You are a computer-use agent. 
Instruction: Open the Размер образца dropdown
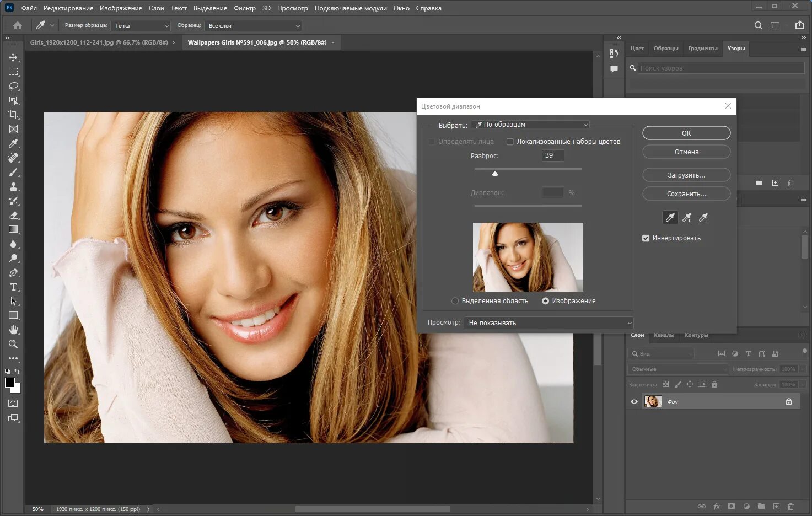(141, 26)
